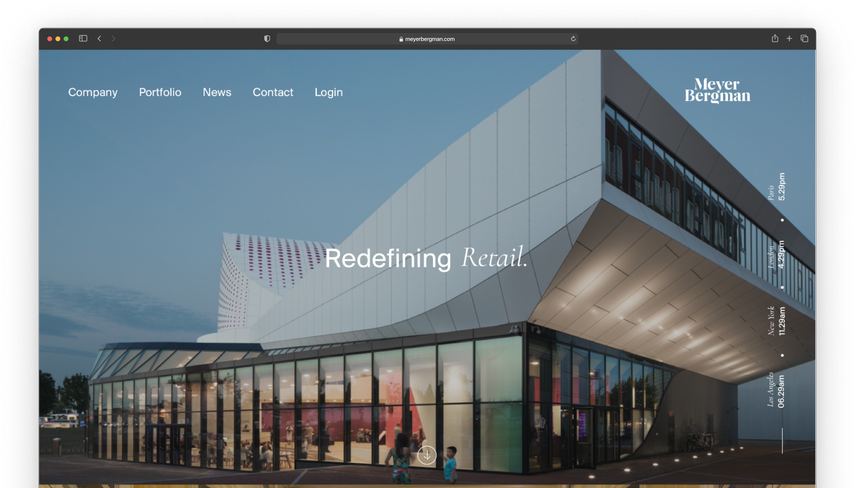Image resolution: width=868 pixels, height=488 pixels.
Task: Reload the page with the refresh icon
Action: pos(573,38)
